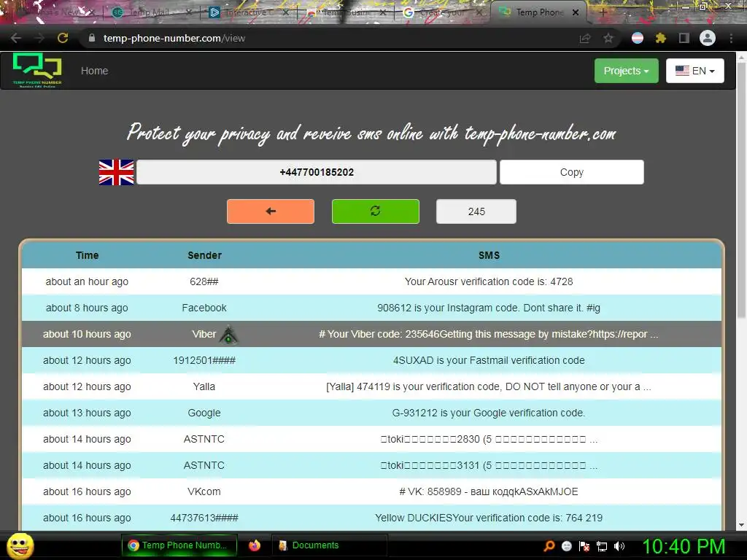
Task: Click the orange search icon in system tray
Action: coord(549,546)
